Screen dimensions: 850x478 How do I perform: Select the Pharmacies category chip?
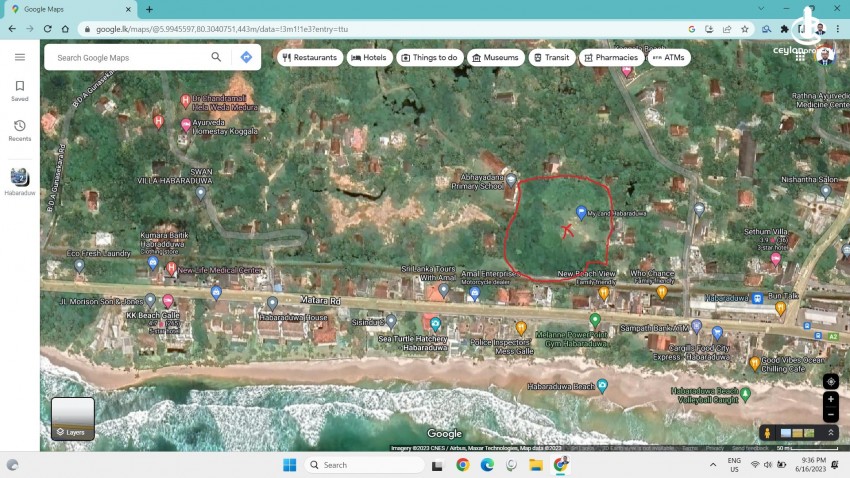[611, 58]
